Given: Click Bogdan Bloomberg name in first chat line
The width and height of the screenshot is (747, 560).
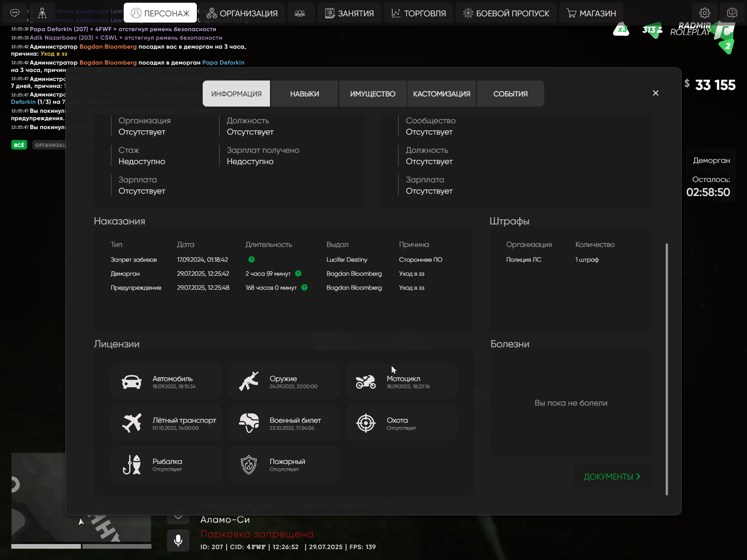Looking at the screenshot, I should point(108,46).
